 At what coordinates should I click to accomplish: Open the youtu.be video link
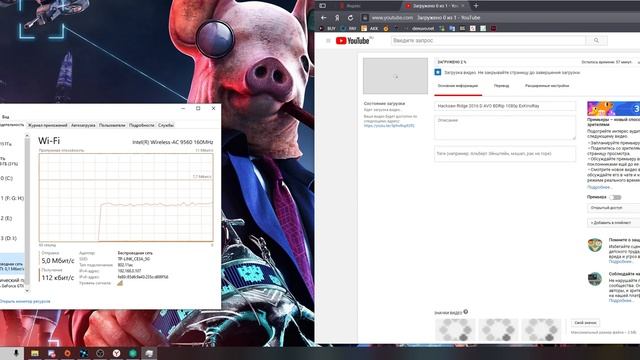389,126
